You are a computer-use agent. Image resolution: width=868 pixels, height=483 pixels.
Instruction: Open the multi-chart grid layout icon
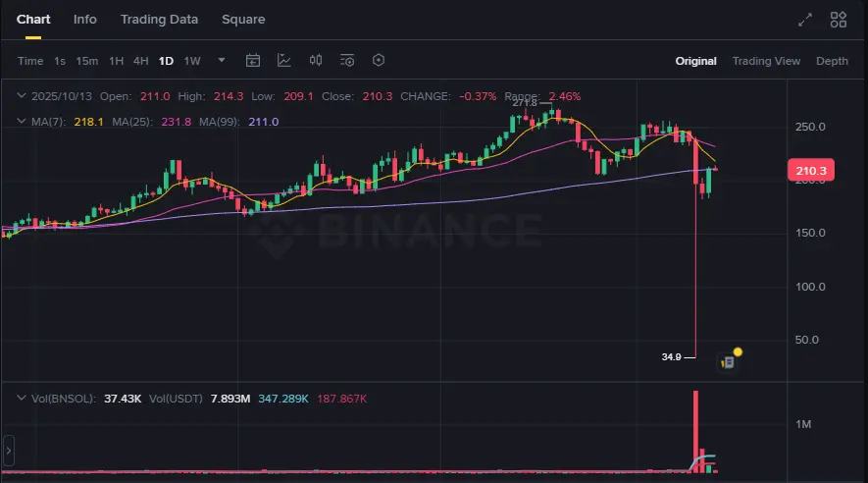coord(839,20)
